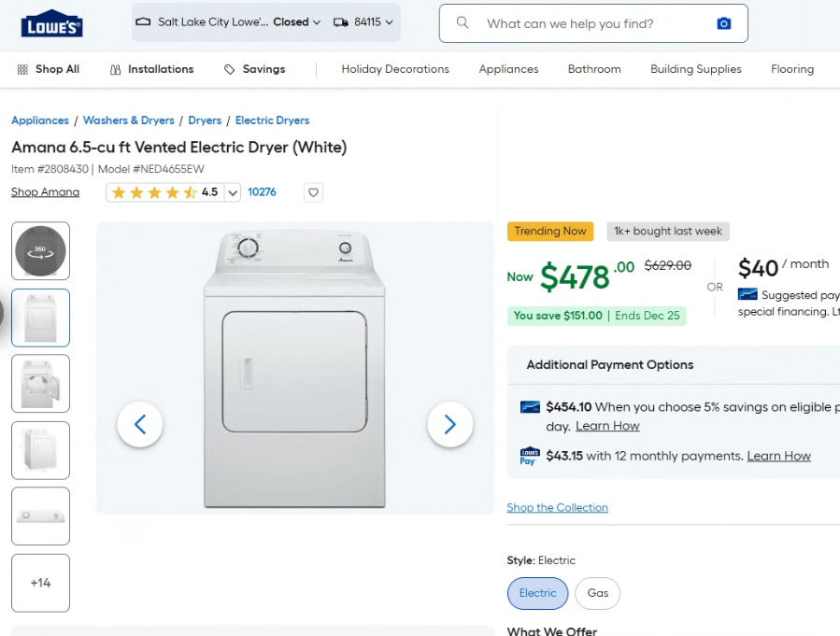The width and height of the screenshot is (840, 636).
Task: Open the 360-degree view thumbnail
Action: (x=40, y=250)
